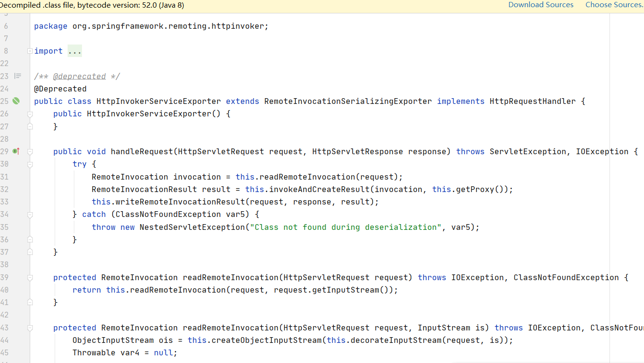The image size is (644, 363).
Task: Click line number 35 in the gutter
Action: point(4,227)
